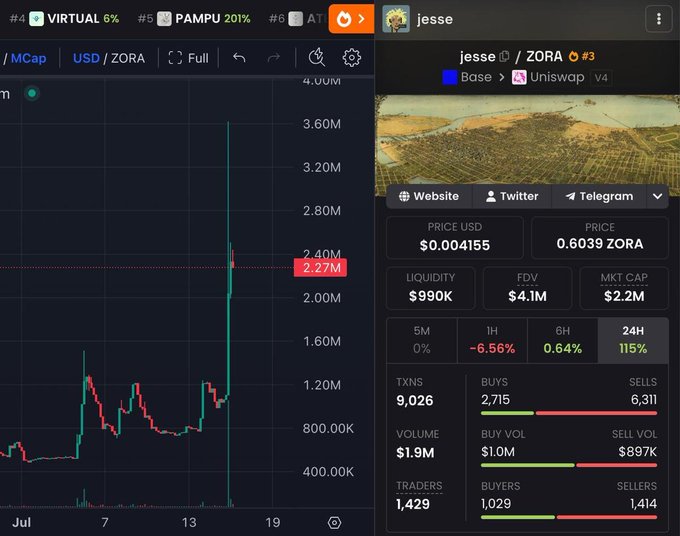Click the Base chain label
Viewport: 680px width, 536px height.
(x=476, y=77)
